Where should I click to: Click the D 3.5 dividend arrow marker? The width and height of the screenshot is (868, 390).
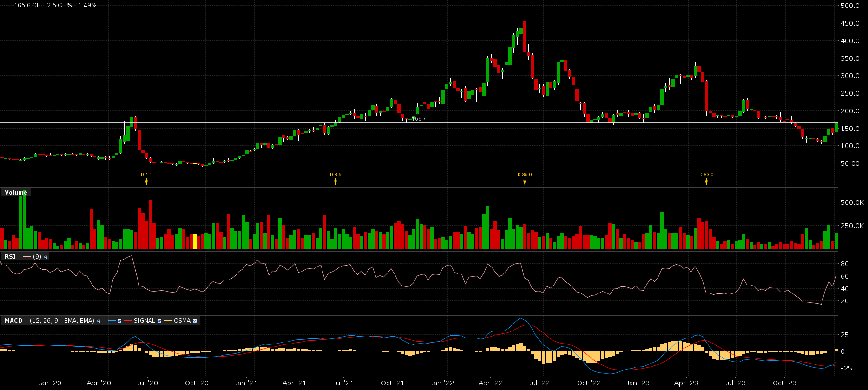335,182
